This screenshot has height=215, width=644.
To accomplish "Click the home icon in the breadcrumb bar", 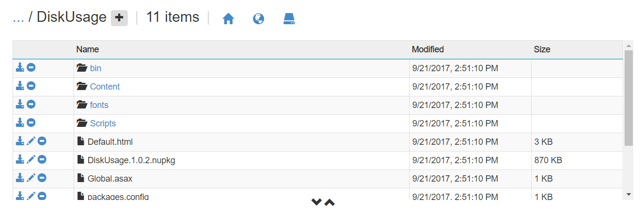I will coord(228,19).
